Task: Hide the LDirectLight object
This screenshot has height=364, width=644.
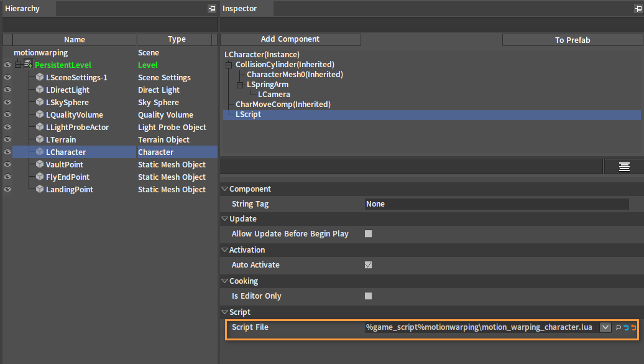Action: (7, 90)
